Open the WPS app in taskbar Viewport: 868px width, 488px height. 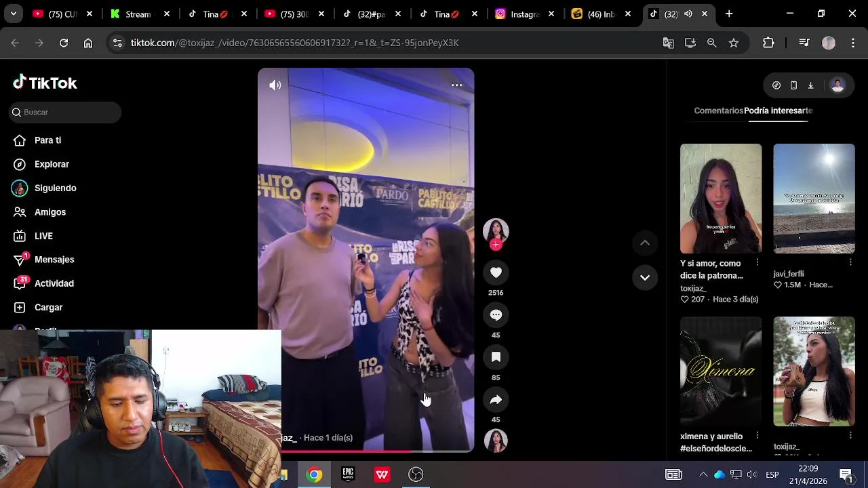(382, 474)
